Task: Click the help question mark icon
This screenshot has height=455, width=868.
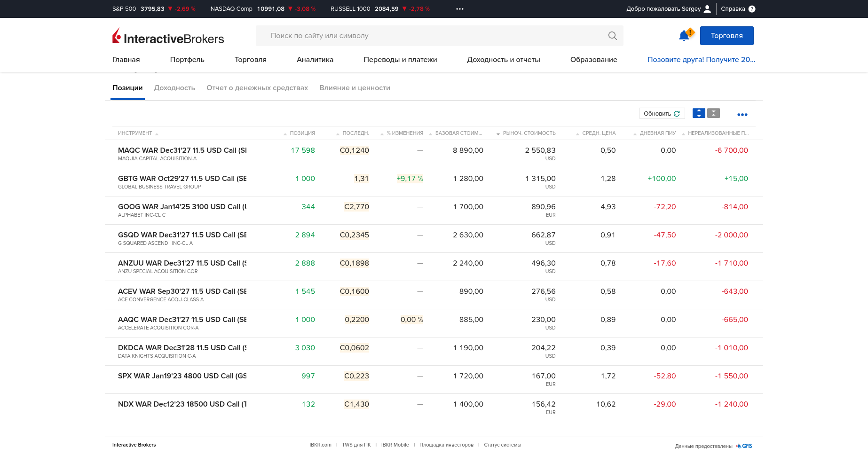Action: pos(752,9)
